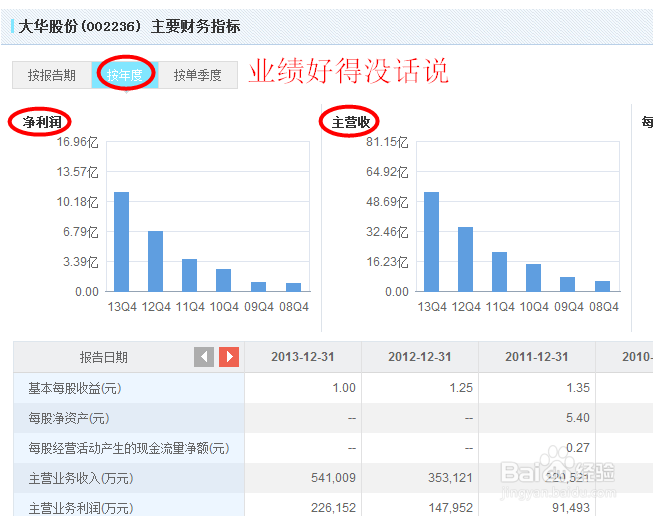Click the 13Q4 bar in 主营收 chart
This screenshot has height=516, width=653.
[x=431, y=242]
